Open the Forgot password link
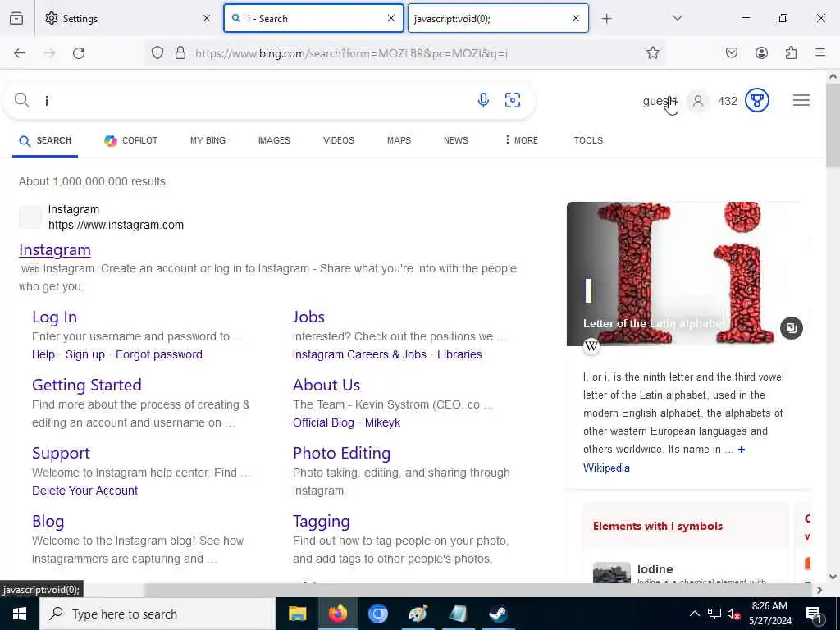The height and width of the screenshot is (630, 840). pos(159,354)
